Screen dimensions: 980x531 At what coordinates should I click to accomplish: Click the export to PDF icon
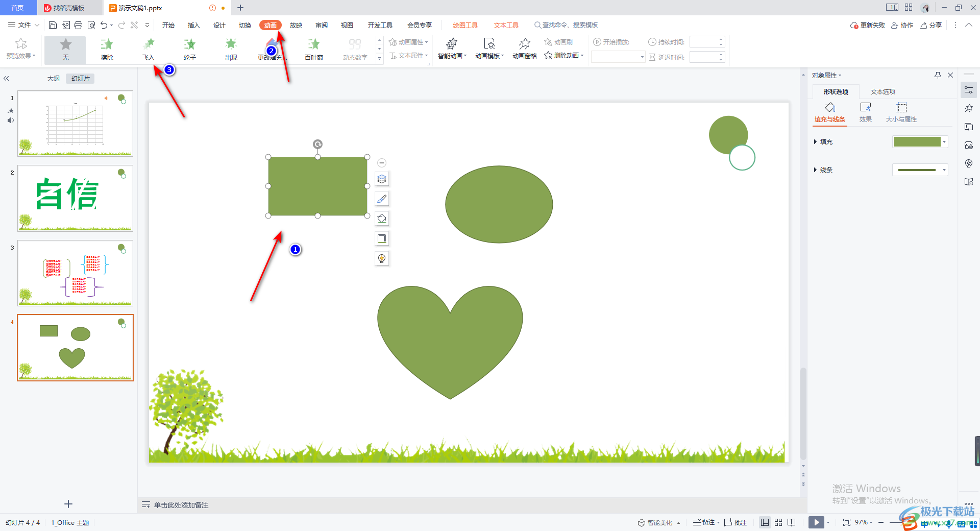pyautogui.click(x=66, y=25)
